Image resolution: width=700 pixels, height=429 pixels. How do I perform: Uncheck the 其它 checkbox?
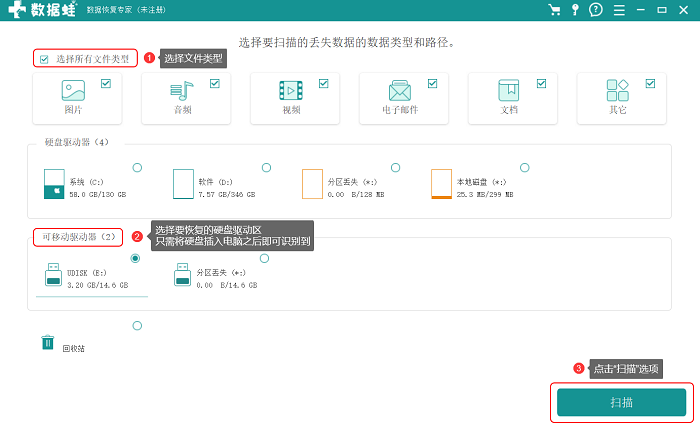(650, 83)
